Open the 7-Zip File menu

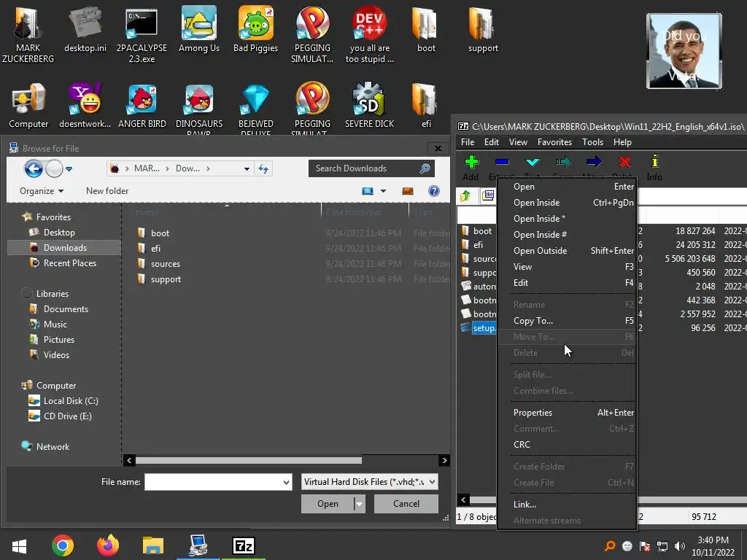468,142
